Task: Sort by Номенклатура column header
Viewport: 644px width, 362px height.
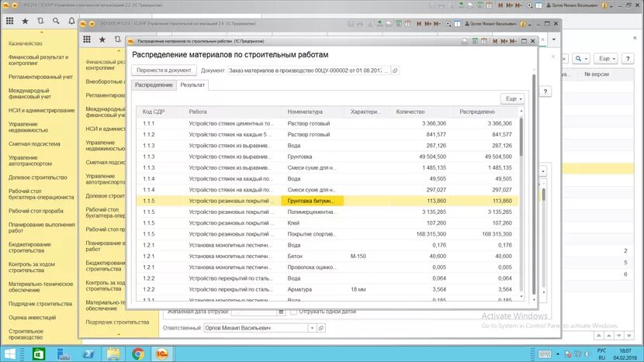Action: [x=313, y=112]
